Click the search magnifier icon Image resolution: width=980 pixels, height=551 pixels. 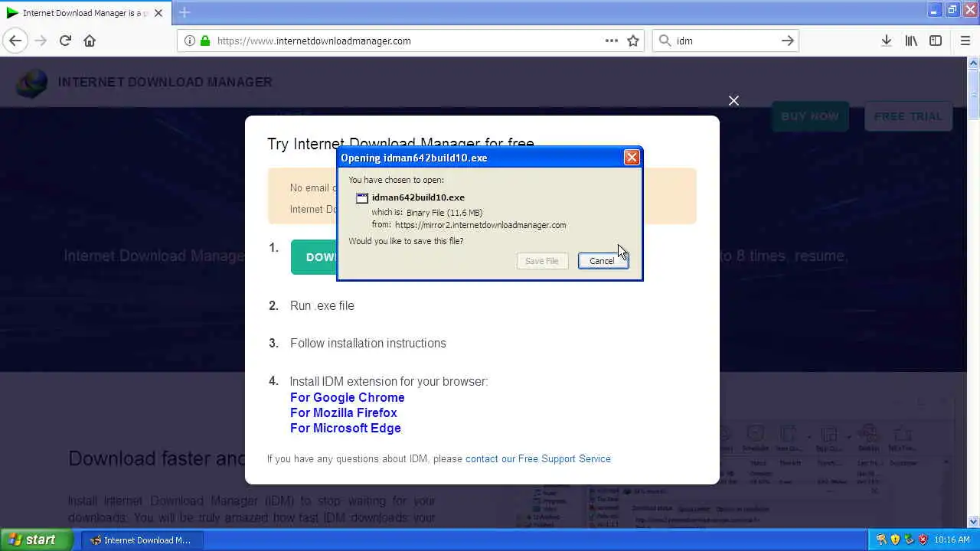pos(665,41)
